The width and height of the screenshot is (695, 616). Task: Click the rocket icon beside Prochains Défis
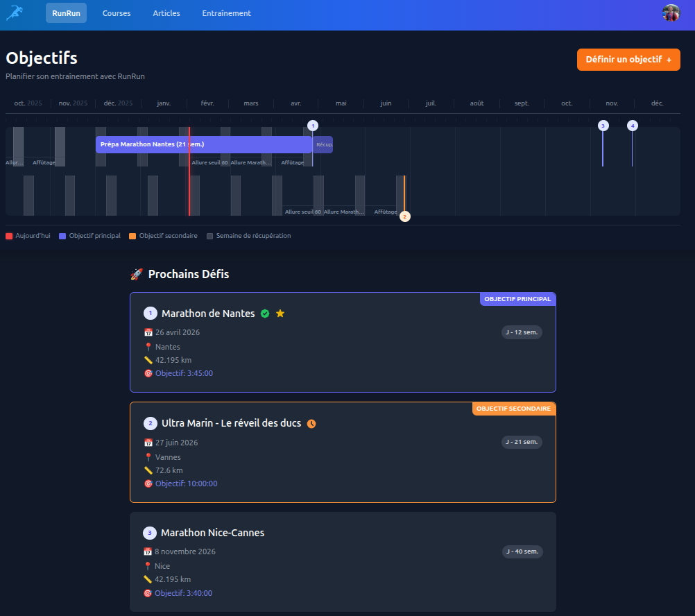pos(137,275)
